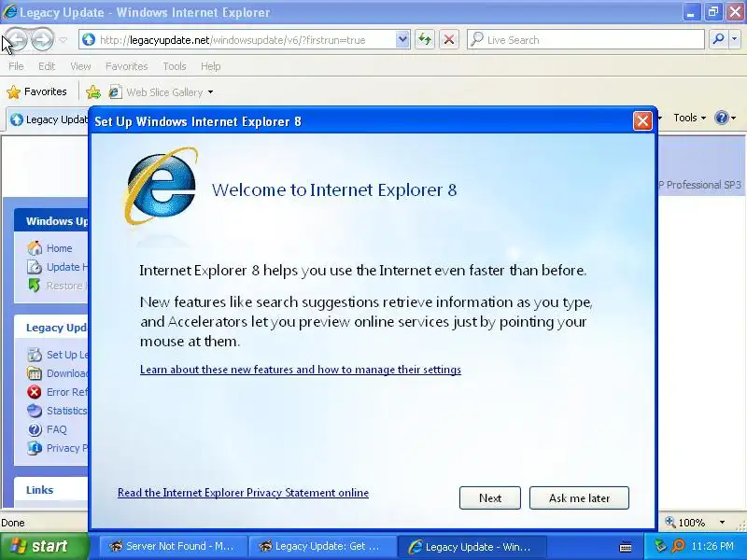Click the Privacy Policy info icon

point(35,448)
